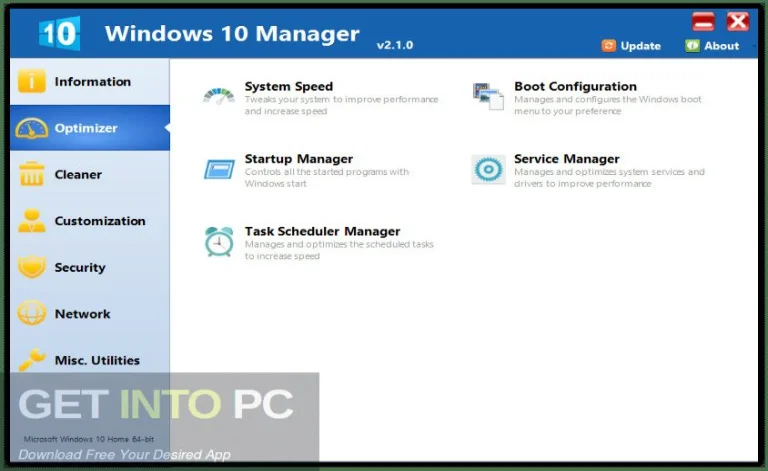The image size is (768, 471).
Task: Click 'Microsoft Windows 10 Home 64-bit' status text
Action: coord(89,439)
